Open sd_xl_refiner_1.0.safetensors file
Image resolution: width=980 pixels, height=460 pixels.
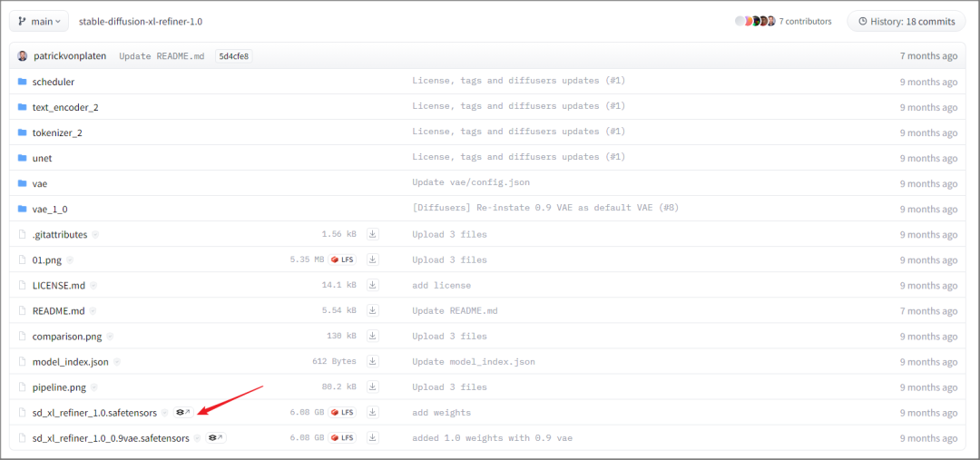95,413
